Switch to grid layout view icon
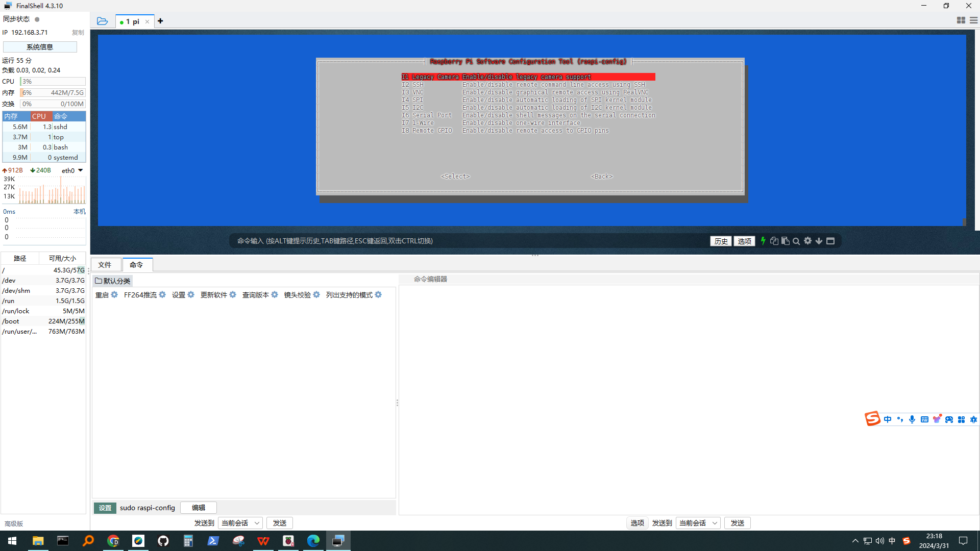980x551 pixels. point(961,20)
